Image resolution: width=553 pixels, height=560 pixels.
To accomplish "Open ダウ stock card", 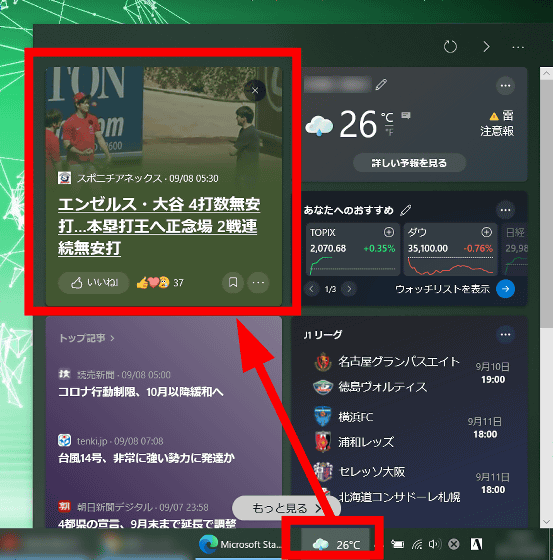I will click(450, 250).
